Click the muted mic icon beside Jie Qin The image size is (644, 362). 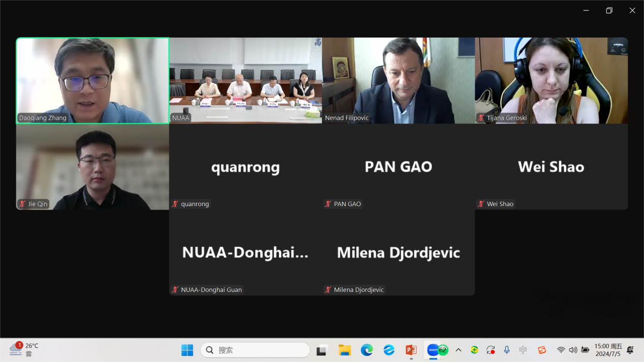pyautogui.click(x=22, y=204)
